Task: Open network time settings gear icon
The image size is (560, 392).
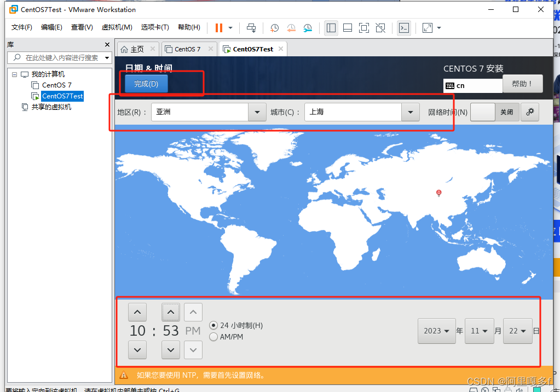Action: [529, 112]
